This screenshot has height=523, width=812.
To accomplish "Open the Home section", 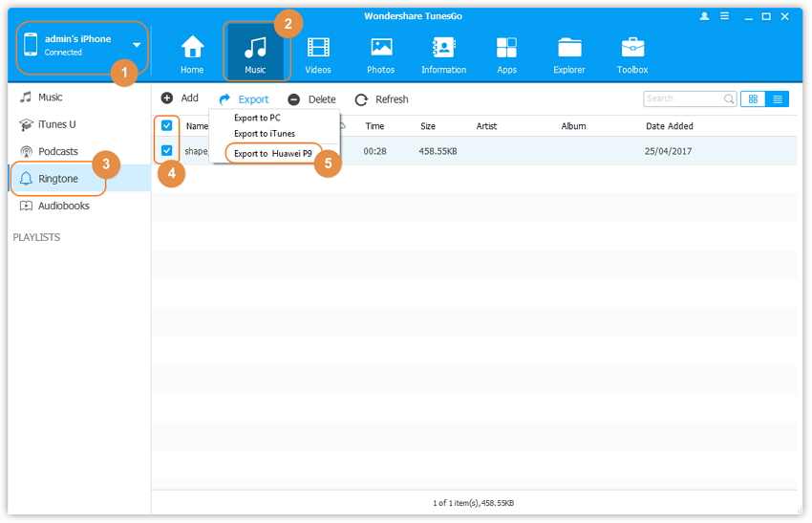I will coord(192,53).
